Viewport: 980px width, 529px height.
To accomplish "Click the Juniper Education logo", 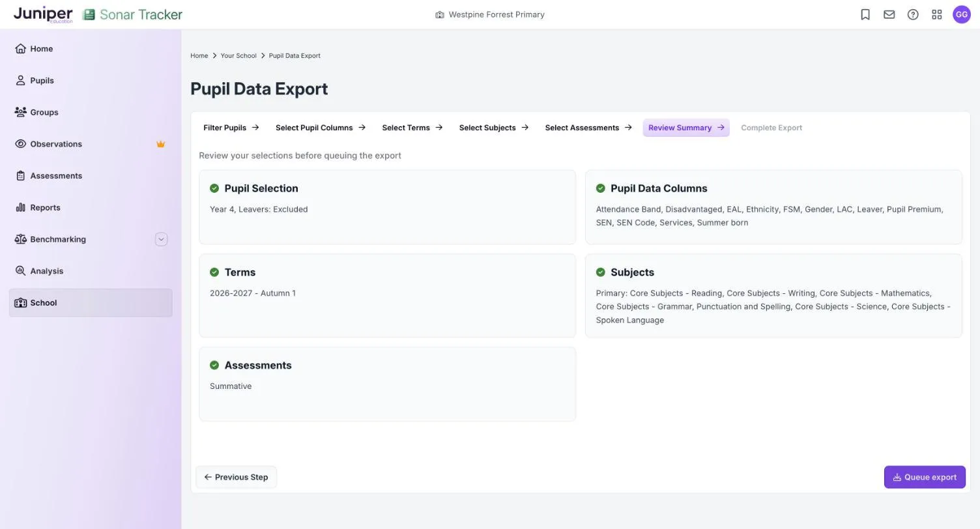I will point(43,14).
